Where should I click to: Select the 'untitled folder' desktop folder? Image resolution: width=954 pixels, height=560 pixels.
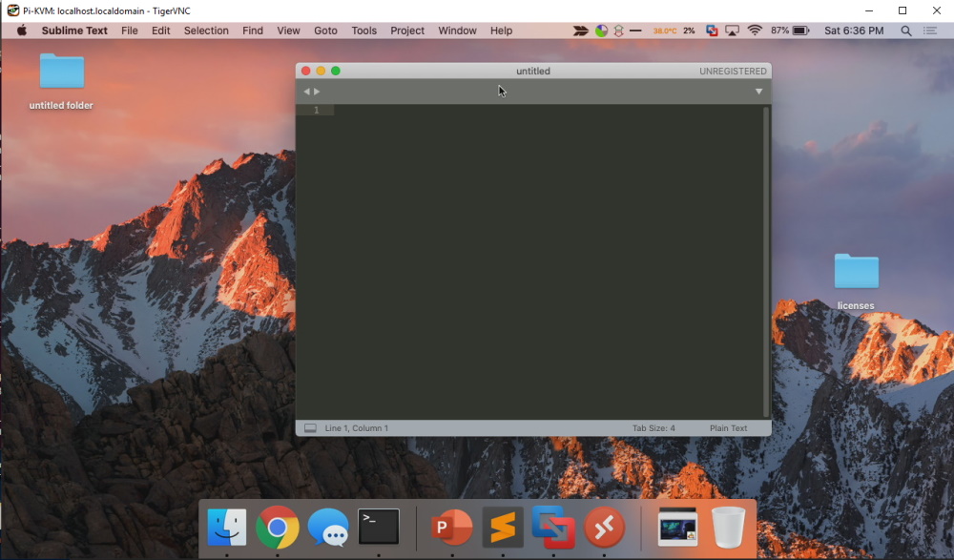click(61, 81)
